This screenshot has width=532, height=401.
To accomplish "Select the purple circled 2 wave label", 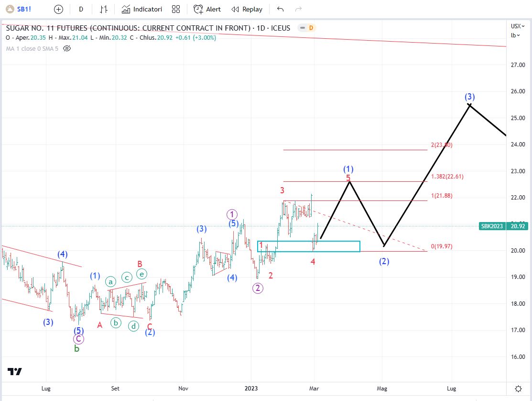I will (x=258, y=289).
